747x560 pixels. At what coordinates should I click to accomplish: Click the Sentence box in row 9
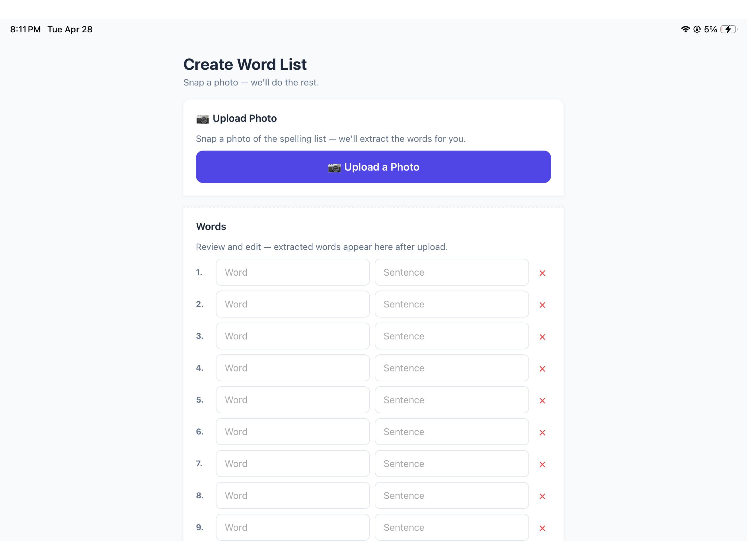(x=451, y=527)
